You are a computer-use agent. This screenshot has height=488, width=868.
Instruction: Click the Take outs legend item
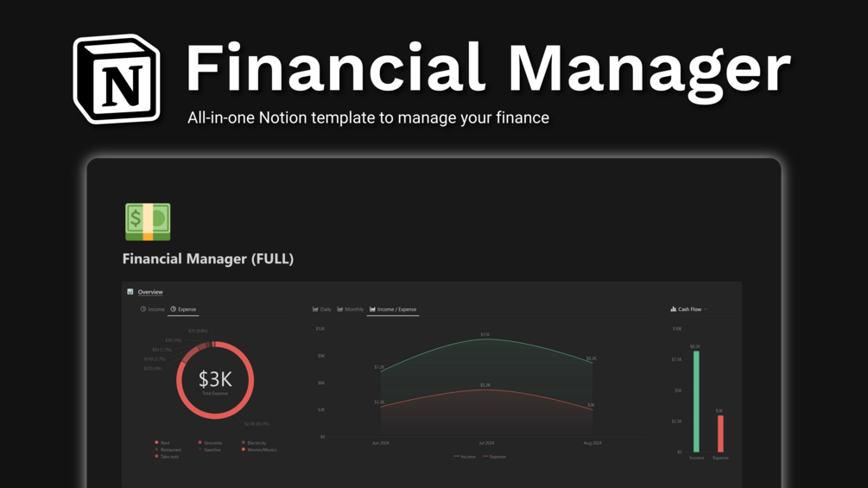tap(167, 456)
